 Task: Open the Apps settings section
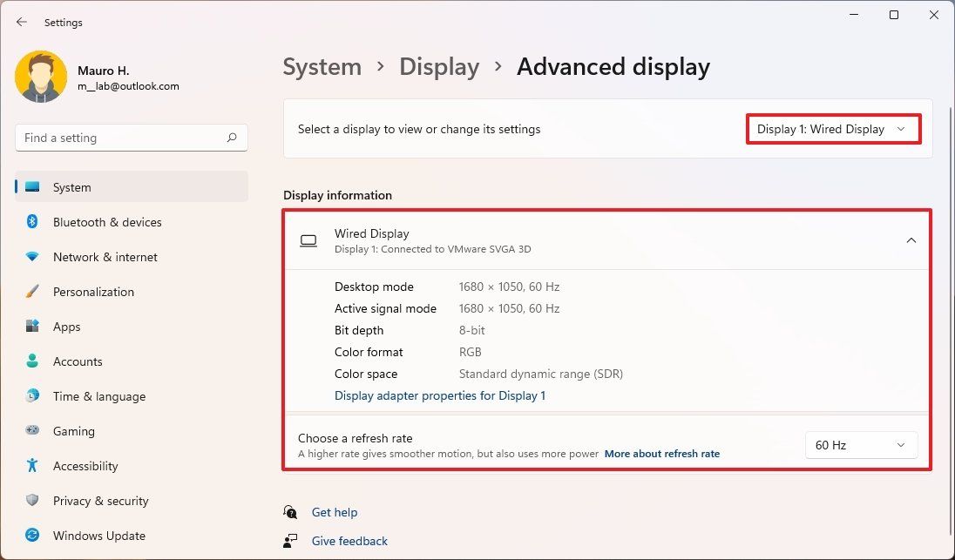(65, 327)
